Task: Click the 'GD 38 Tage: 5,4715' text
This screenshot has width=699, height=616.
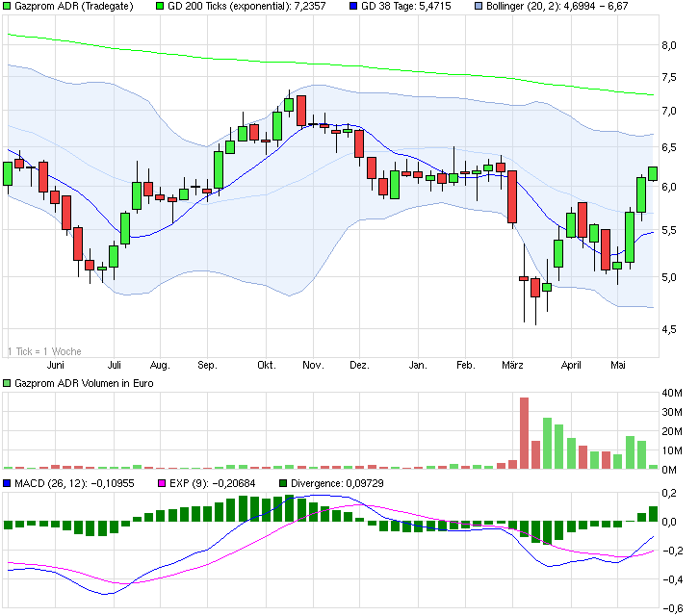Action: coord(406,6)
